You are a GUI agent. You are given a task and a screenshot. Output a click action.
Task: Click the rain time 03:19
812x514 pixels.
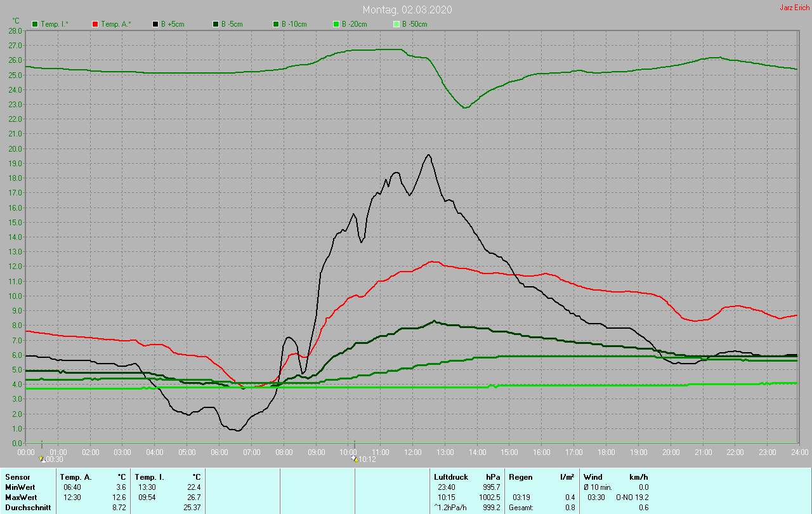click(x=521, y=498)
